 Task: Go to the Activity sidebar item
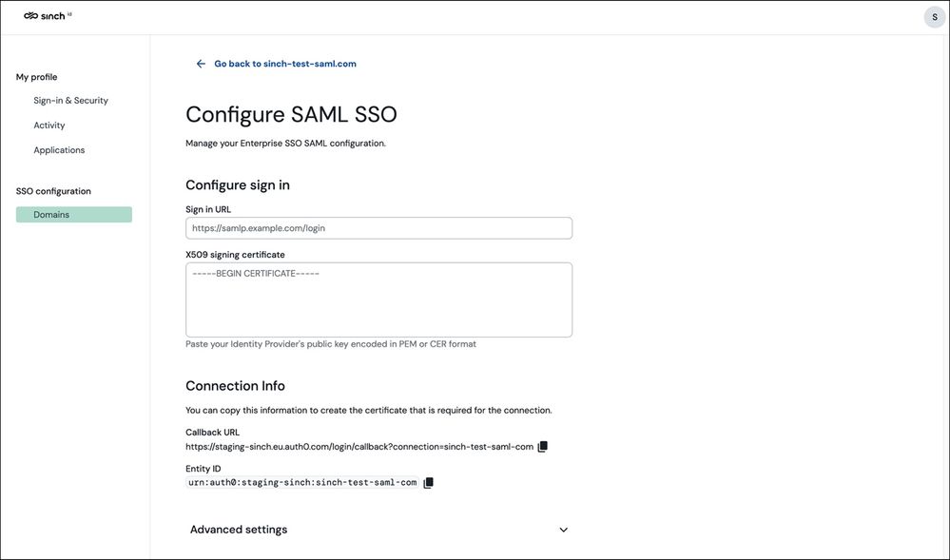coord(49,126)
